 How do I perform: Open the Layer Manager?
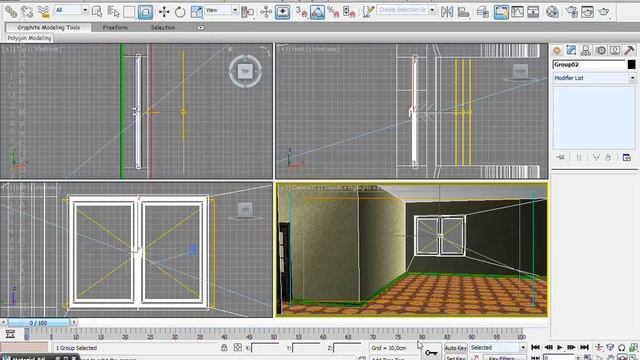click(x=483, y=11)
